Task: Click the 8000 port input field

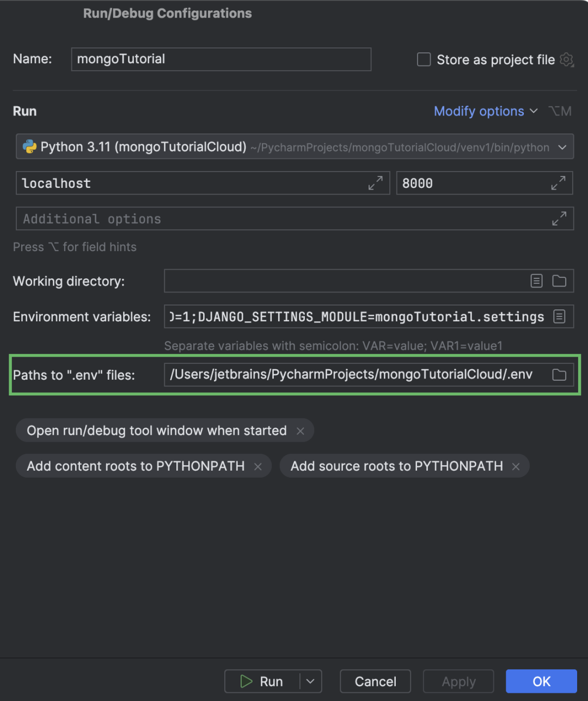Action: pos(485,184)
